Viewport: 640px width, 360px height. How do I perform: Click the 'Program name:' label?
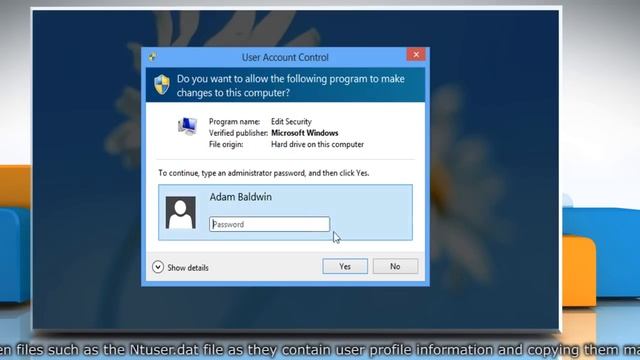click(234, 122)
